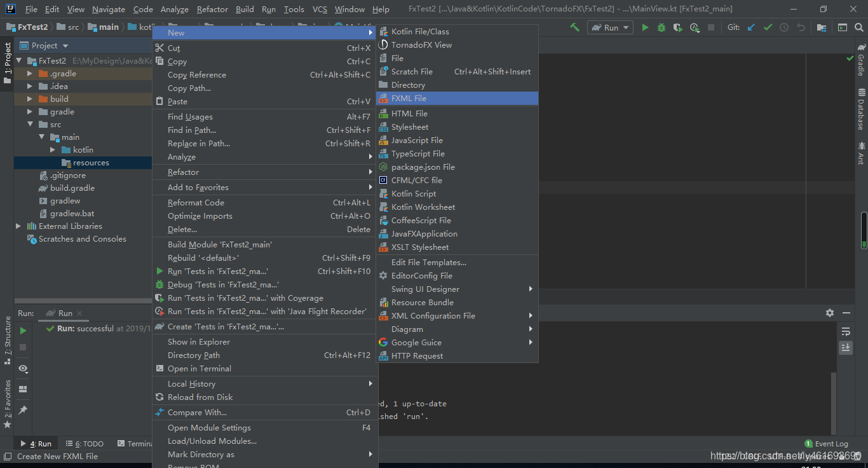
Task: Select Kotlin File/Class in New submenu
Action: tap(457, 31)
